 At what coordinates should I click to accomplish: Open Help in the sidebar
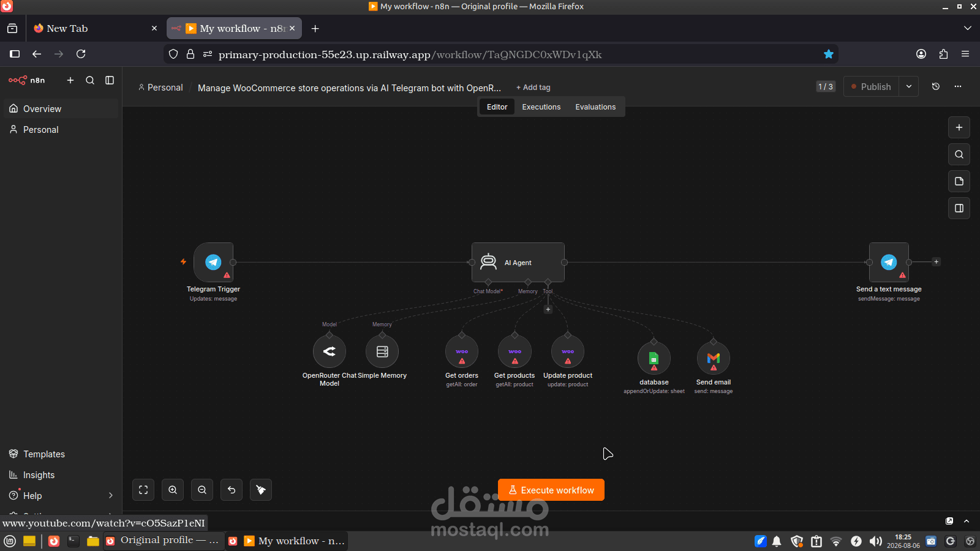click(61, 495)
